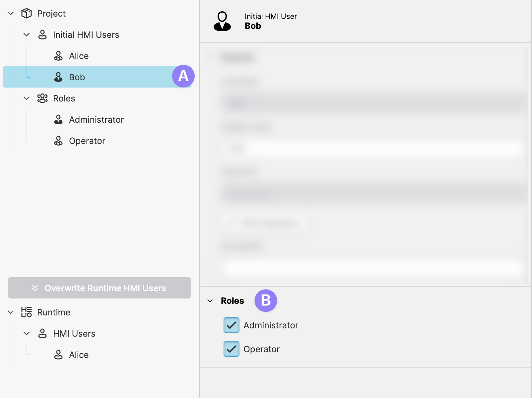Uncheck the Administrator role checkbox

click(x=232, y=325)
